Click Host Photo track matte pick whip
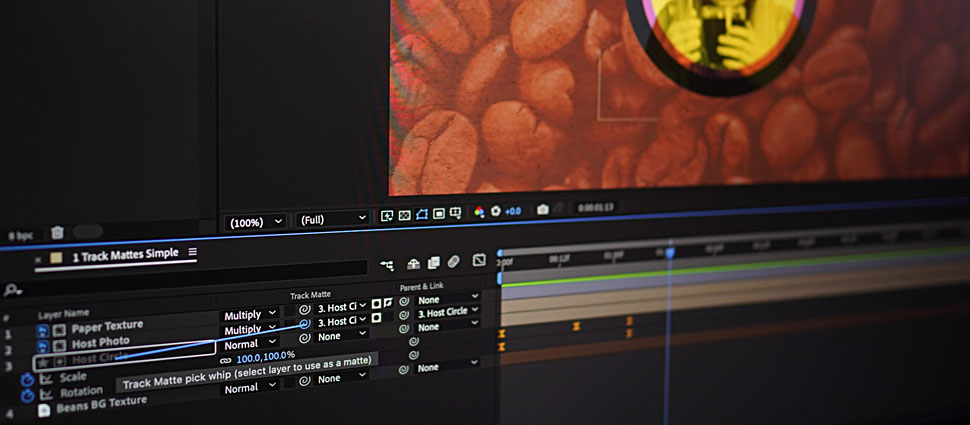 coord(304,324)
